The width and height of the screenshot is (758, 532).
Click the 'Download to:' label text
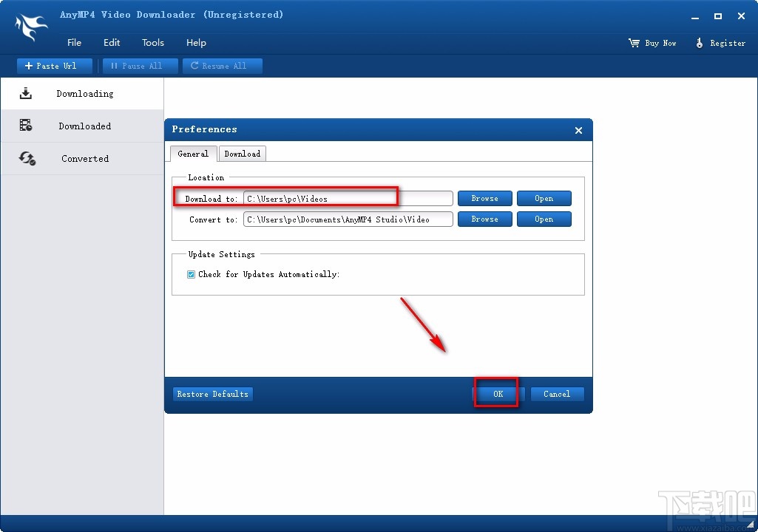point(212,199)
